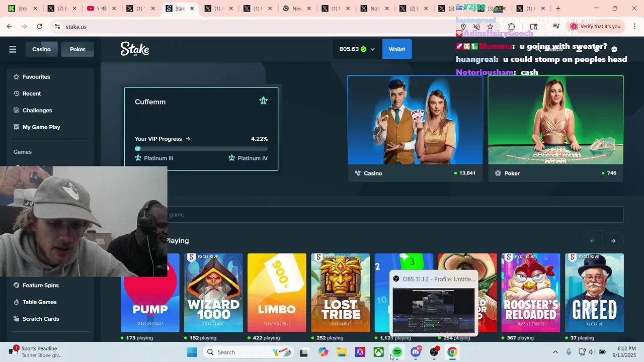Click the Platinum III label

coord(158,158)
